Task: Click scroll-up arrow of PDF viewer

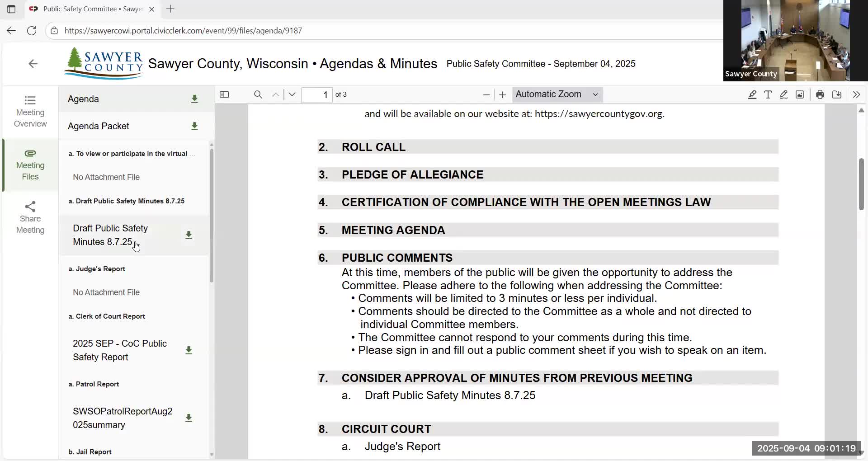Action: coord(861,110)
